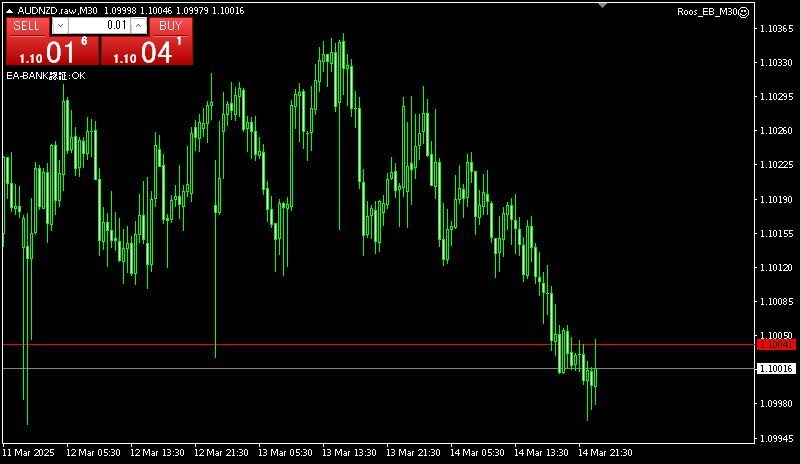Click the AUDNZD.raw,M30 chart title text
The width and height of the screenshot is (801, 464).
pos(58,10)
